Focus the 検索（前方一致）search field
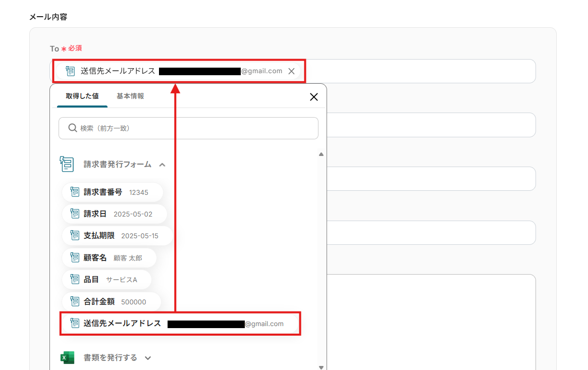588x370 pixels. [x=188, y=128]
